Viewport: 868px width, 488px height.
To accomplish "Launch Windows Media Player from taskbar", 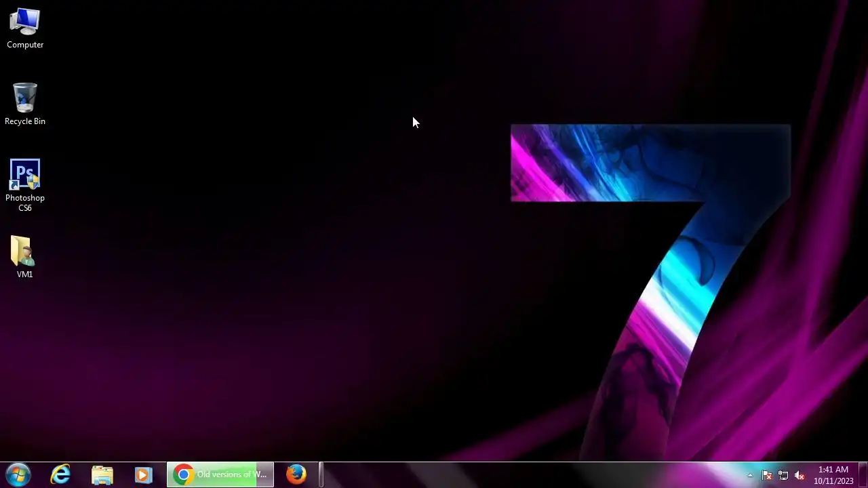I will coord(143,474).
